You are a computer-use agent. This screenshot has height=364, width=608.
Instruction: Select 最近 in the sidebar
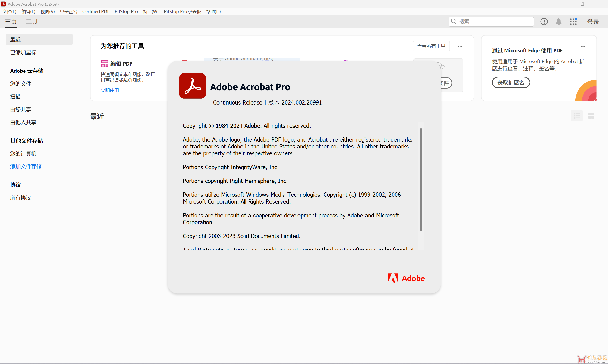tap(39, 39)
